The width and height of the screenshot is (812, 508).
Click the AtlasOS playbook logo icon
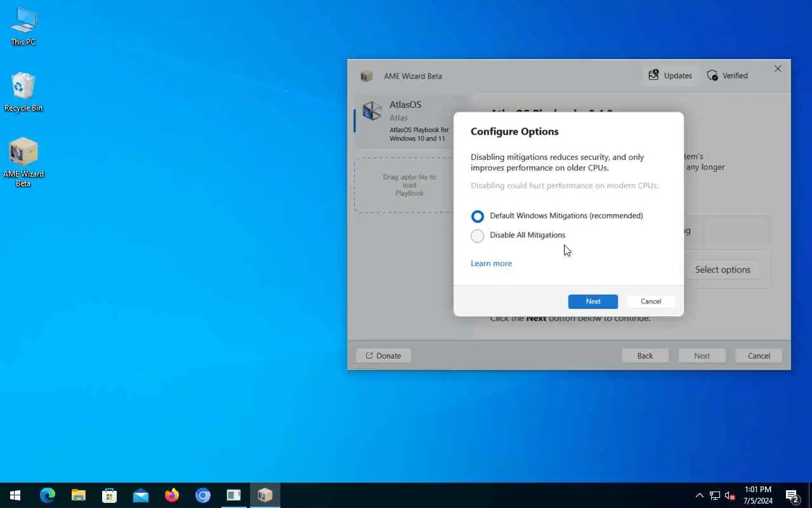(372, 111)
